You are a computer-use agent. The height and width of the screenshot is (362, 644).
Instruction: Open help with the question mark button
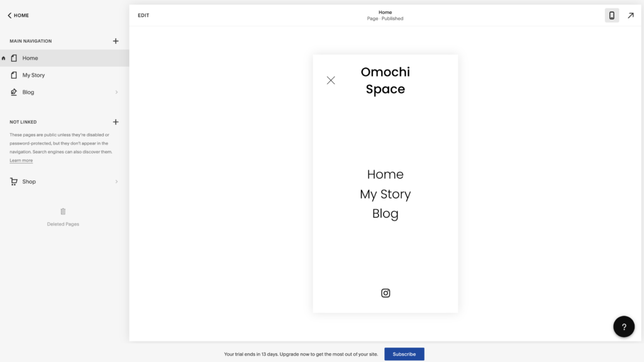(624, 326)
